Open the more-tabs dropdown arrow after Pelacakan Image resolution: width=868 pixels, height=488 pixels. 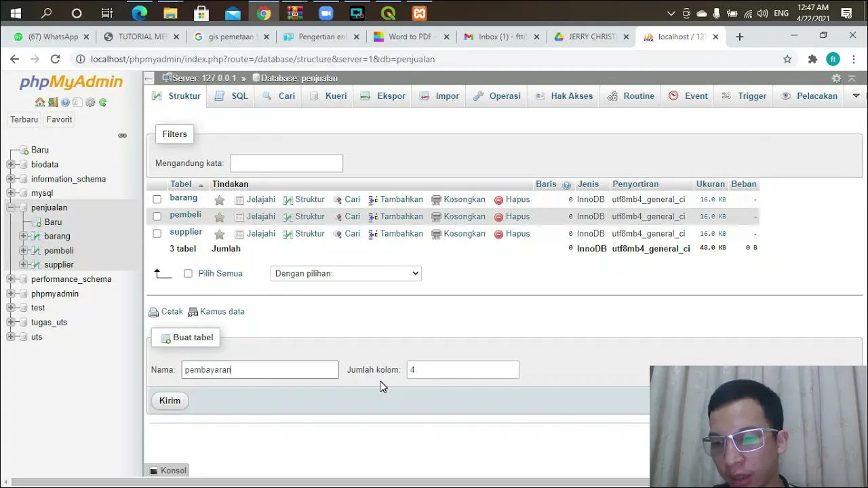pos(856,96)
